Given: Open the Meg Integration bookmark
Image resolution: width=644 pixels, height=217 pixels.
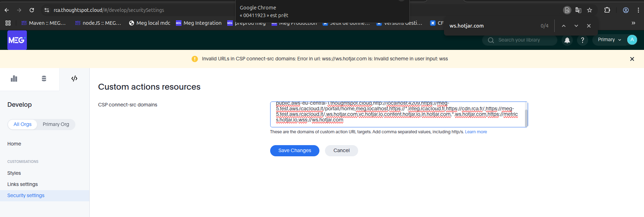Looking at the screenshot, I should tap(199, 23).
